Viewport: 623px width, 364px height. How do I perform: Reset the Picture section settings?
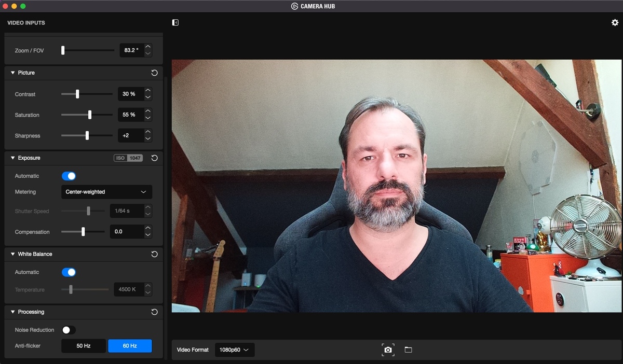pyautogui.click(x=154, y=73)
